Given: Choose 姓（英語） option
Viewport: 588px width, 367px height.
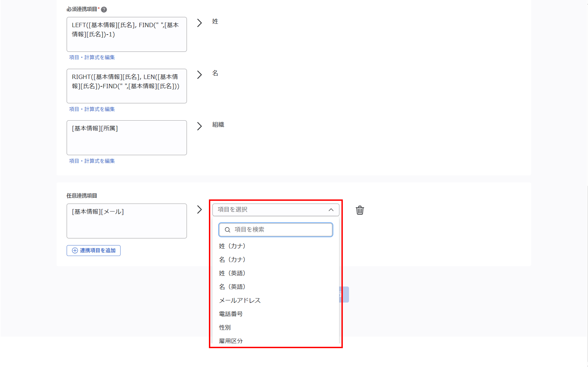Looking at the screenshot, I should pos(232,273).
